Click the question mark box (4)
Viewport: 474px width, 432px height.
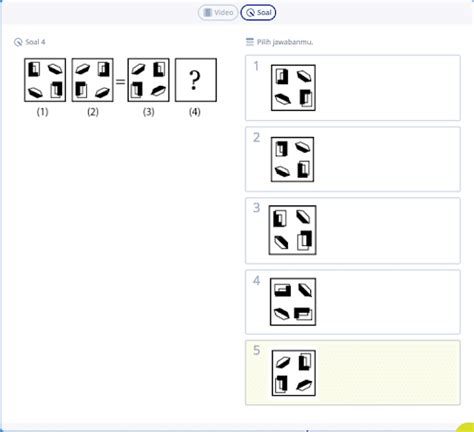(196, 80)
